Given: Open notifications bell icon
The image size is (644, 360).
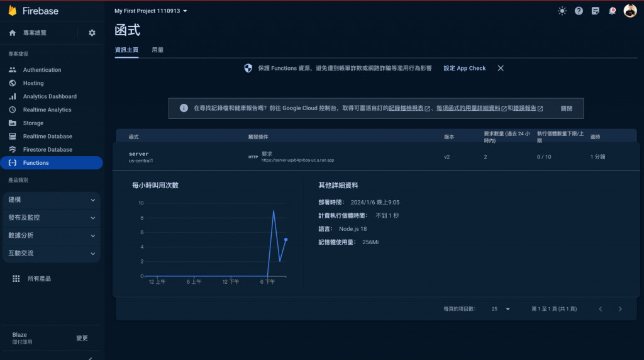Looking at the screenshot, I should tap(612, 11).
